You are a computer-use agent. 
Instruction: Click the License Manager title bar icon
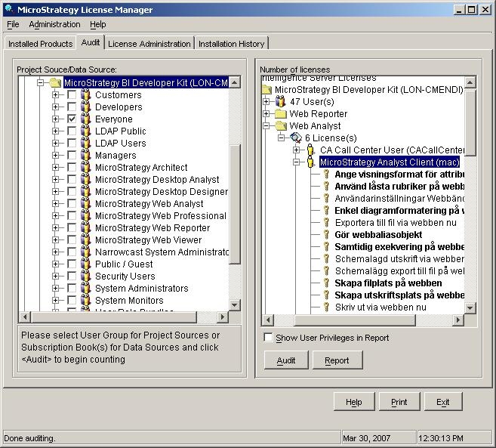click(9, 9)
